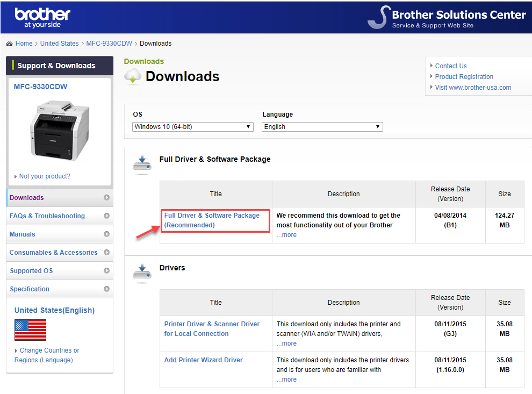Open the OS dropdown showing Windows 10

[193, 127]
